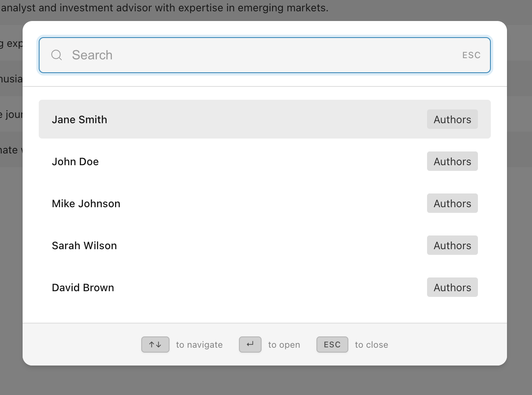Select the John Doe result
The height and width of the screenshot is (395, 532).
point(75,162)
